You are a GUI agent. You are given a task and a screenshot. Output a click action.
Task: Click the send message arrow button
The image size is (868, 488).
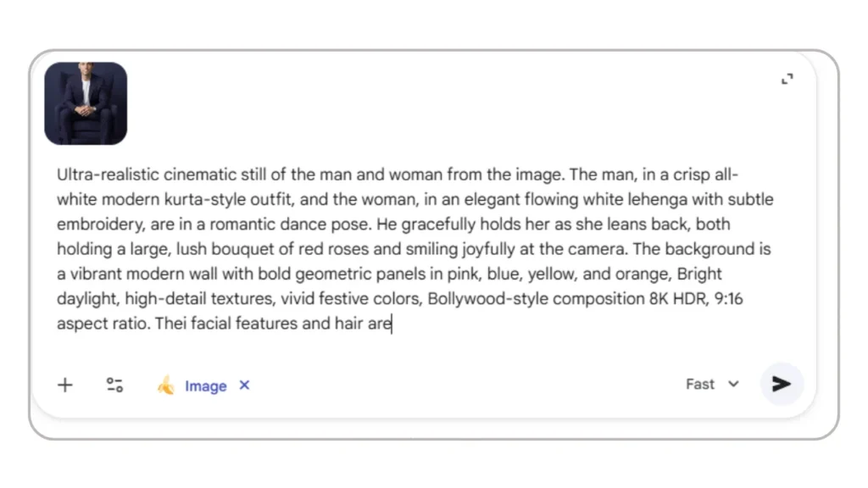pos(781,384)
